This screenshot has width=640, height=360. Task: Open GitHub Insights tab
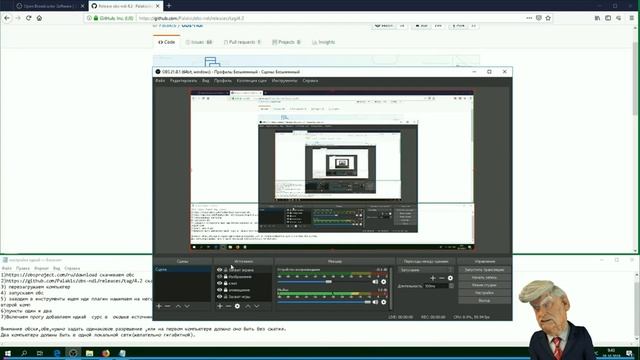324,42
